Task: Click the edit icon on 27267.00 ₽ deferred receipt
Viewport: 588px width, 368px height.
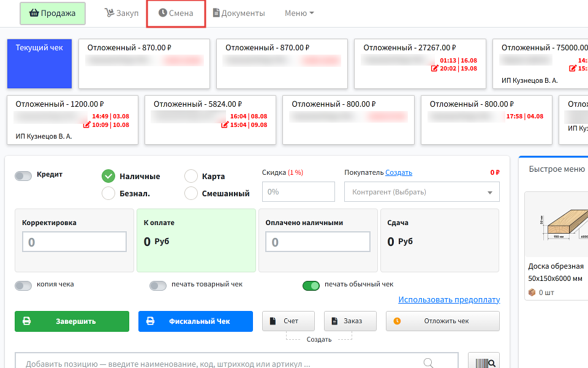Action: click(435, 68)
